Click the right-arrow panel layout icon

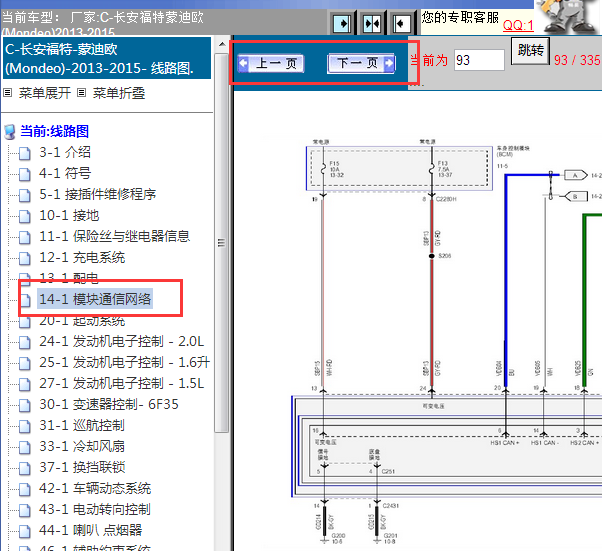[x=342, y=24]
